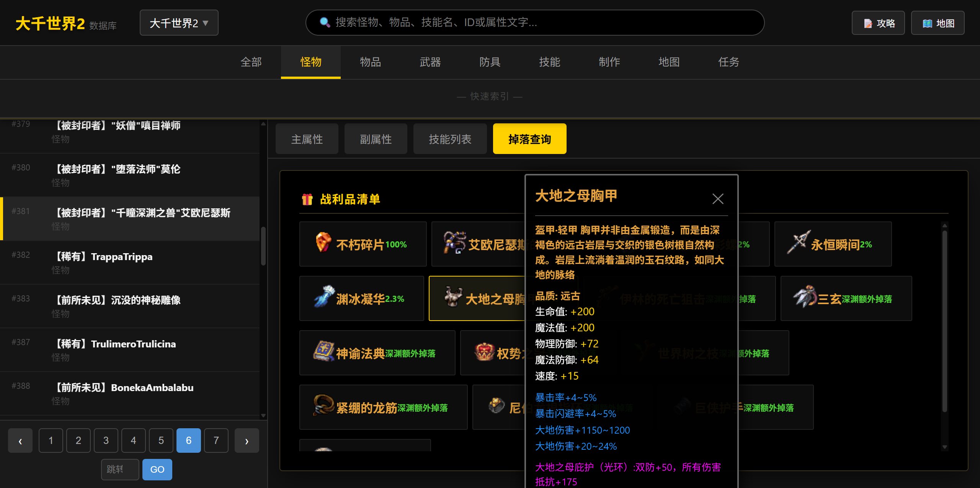The width and height of the screenshot is (980, 488).
Task: Open the 大千世界2 version dropdown
Action: (179, 23)
